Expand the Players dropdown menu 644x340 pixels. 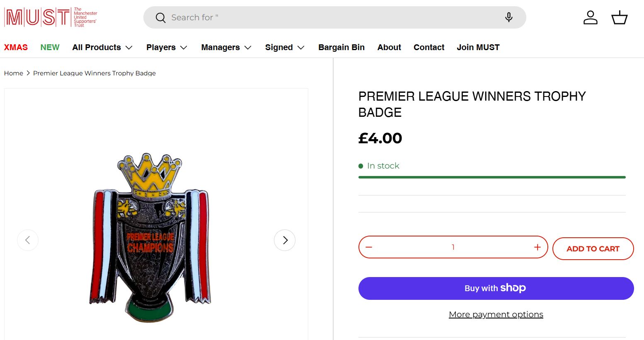tap(167, 47)
